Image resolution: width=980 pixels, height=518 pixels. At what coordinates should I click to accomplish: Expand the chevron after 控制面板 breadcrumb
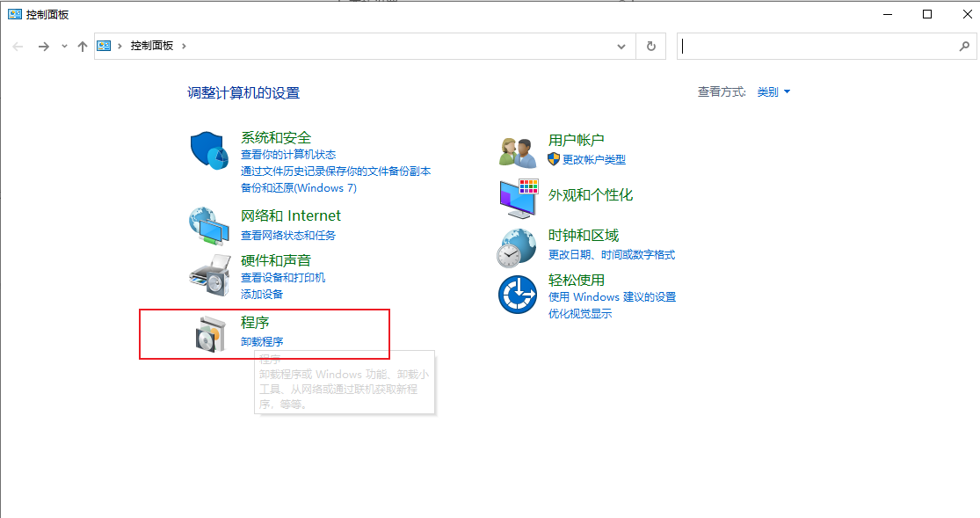coord(184,46)
